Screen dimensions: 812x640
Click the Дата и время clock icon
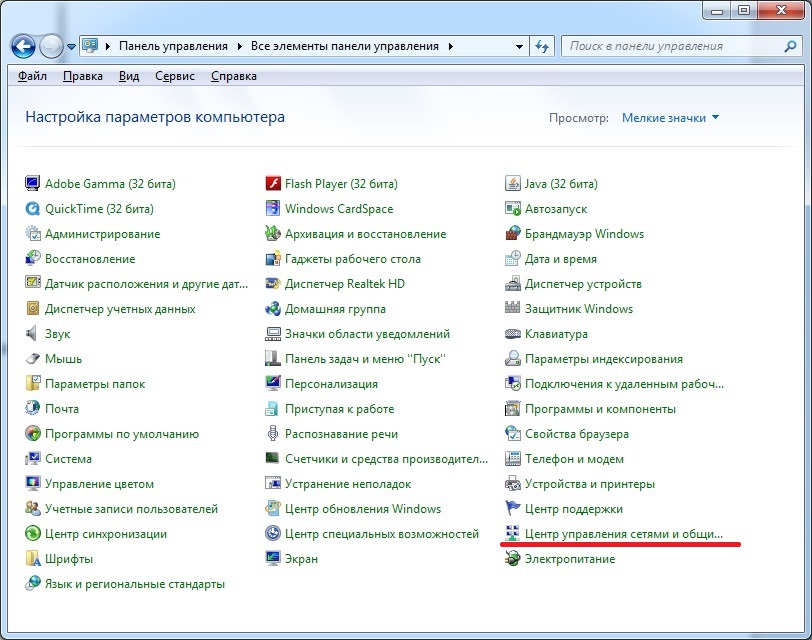point(512,258)
